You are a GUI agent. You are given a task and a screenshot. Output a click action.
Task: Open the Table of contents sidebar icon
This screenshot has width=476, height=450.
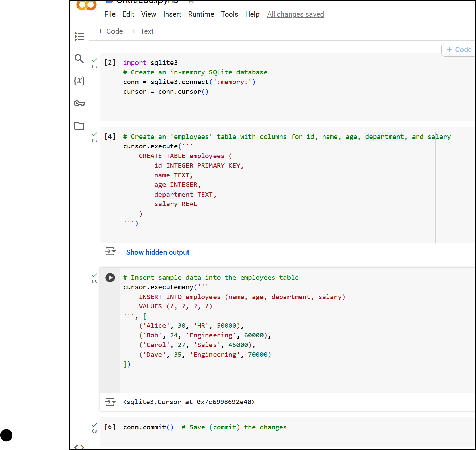pos(79,36)
